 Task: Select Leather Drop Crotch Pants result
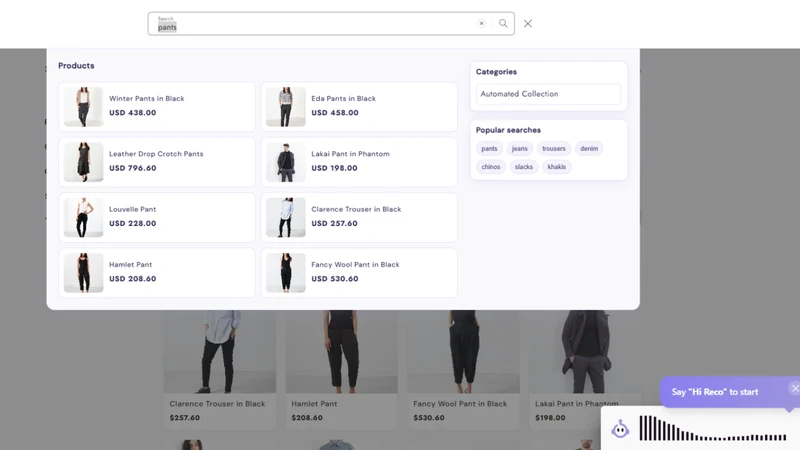tap(157, 162)
